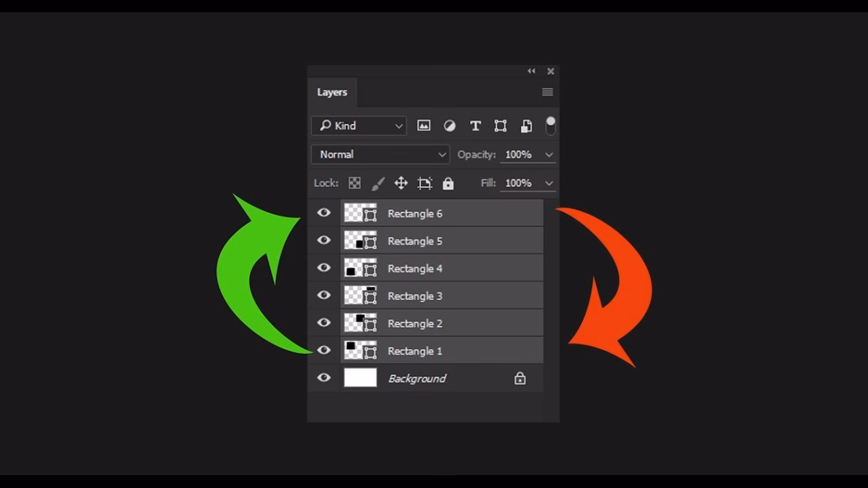
Task: Click the type layers filter icon
Action: 475,125
